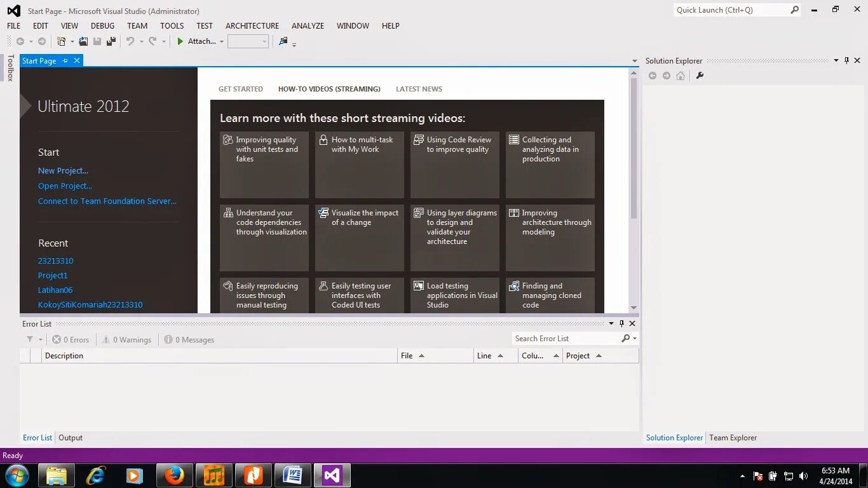Click the Start Page vertical scrollbar thumb

634,149
